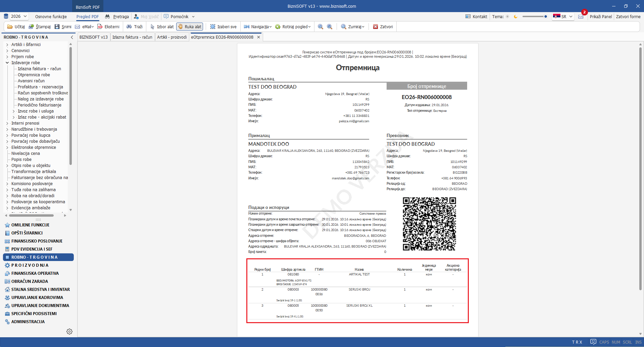This screenshot has width=644, height=347.
Task: Switch to the Izlazna faktura - račun tab
Action: tap(132, 37)
